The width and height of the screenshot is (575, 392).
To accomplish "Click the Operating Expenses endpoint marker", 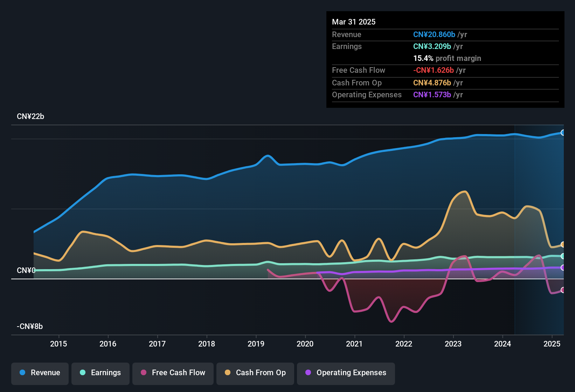I will [563, 267].
